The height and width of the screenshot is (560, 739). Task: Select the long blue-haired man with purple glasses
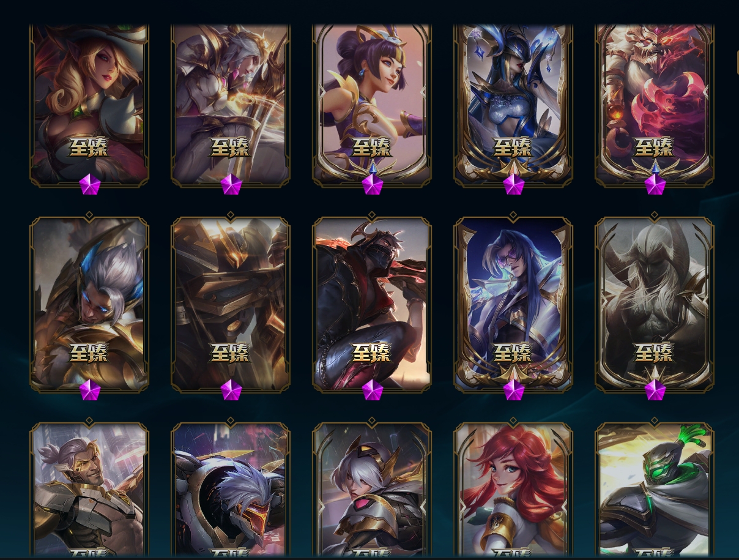[513, 304]
